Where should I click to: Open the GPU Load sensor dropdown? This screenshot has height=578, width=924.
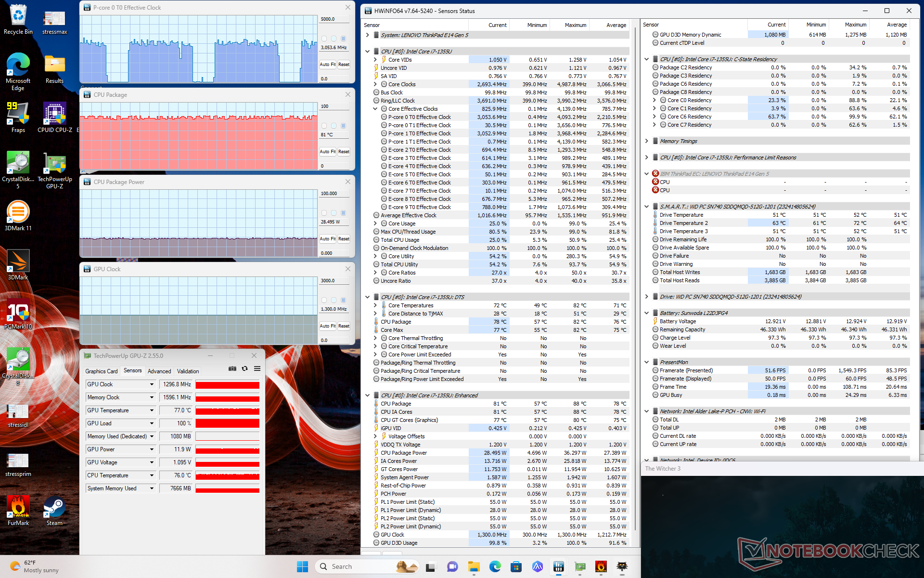point(152,423)
